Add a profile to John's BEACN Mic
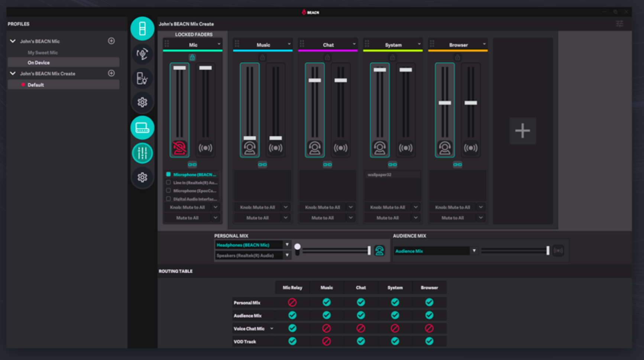This screenshot has height=360, width=644. [x=111, y=41]
